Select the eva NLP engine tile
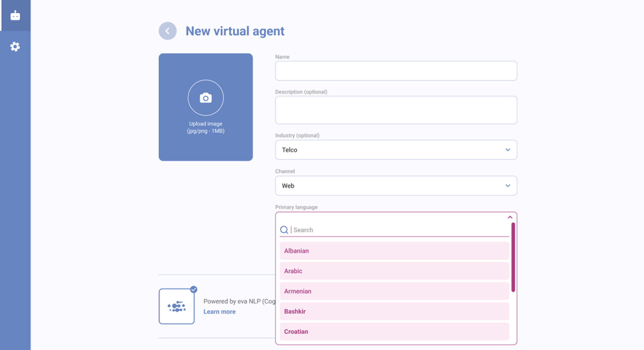 point(177,306)
